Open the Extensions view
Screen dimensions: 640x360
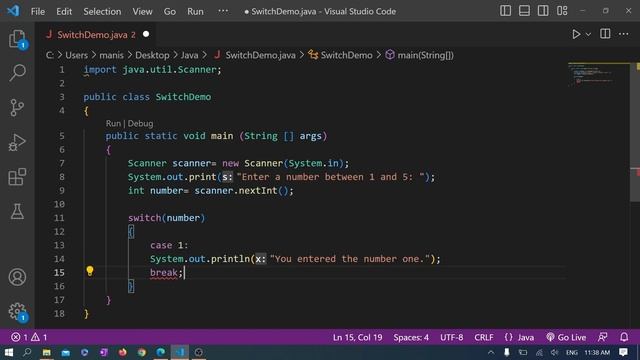(17, 177)
